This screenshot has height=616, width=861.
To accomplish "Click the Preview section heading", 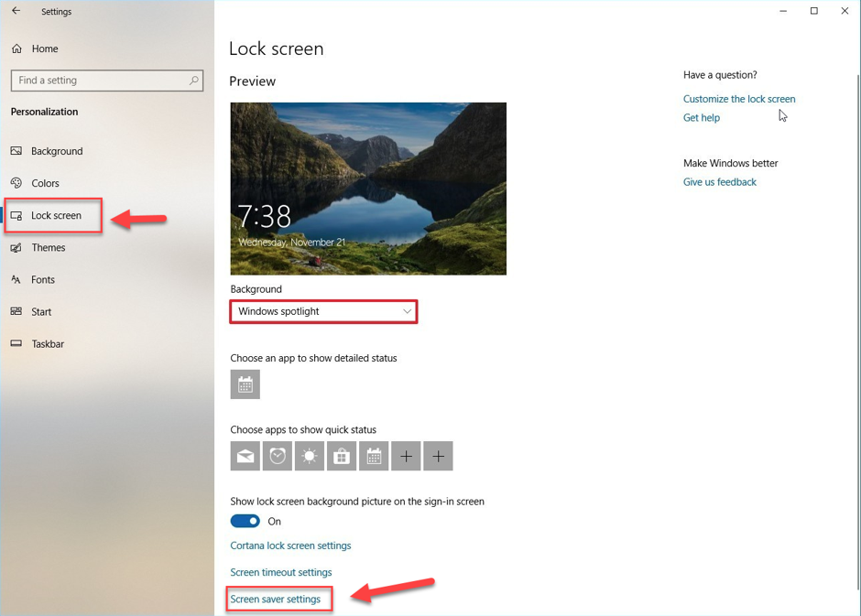I will tap(252, 81).
